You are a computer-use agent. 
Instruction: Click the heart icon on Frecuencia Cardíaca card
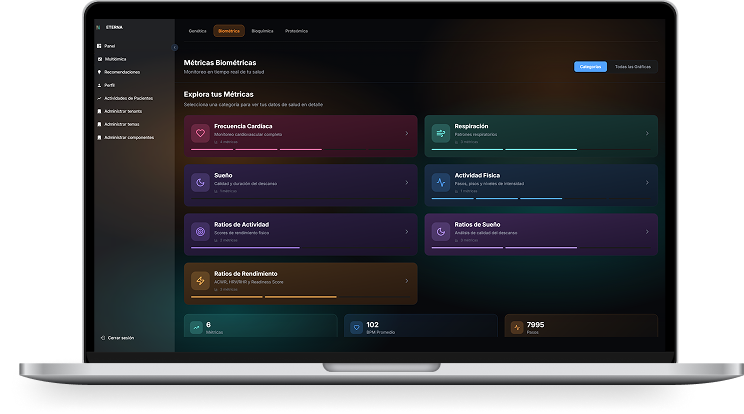coord(200,133)
